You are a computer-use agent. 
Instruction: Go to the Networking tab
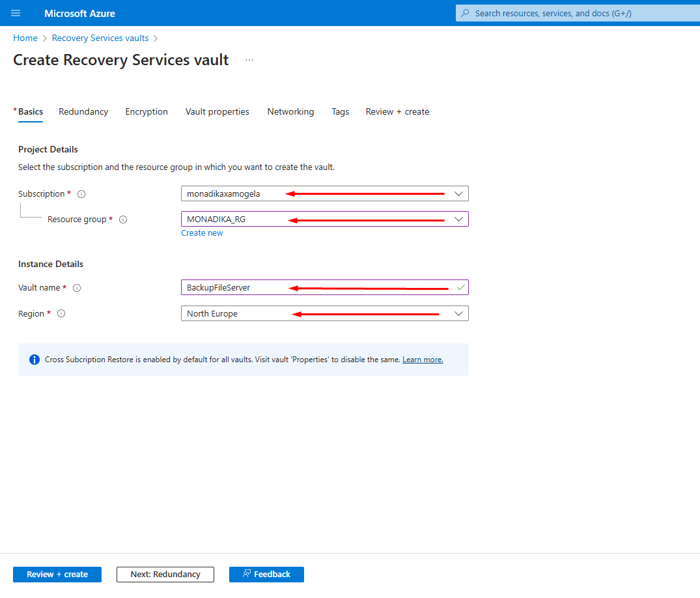(290, 111)
